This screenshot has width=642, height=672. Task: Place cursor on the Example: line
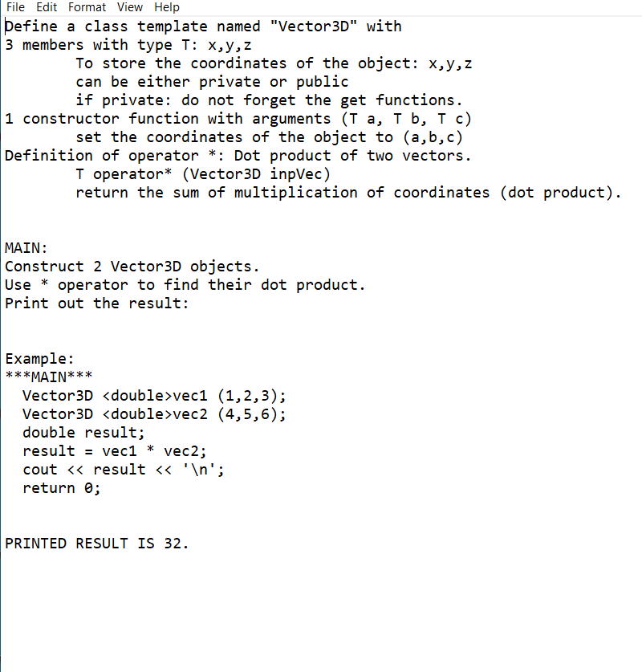39,358
